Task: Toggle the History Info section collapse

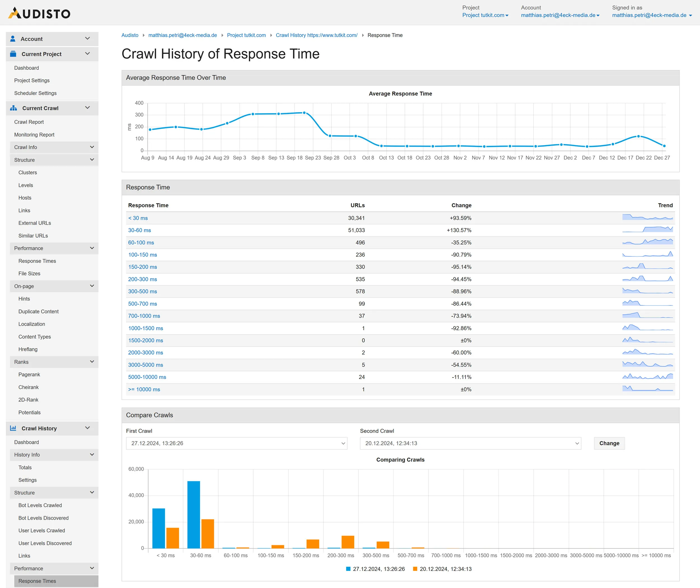Action: 90,454
